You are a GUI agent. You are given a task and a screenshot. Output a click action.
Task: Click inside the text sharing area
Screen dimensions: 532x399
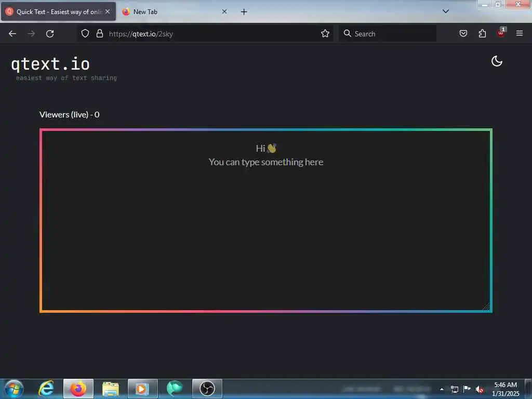(266, 220)
